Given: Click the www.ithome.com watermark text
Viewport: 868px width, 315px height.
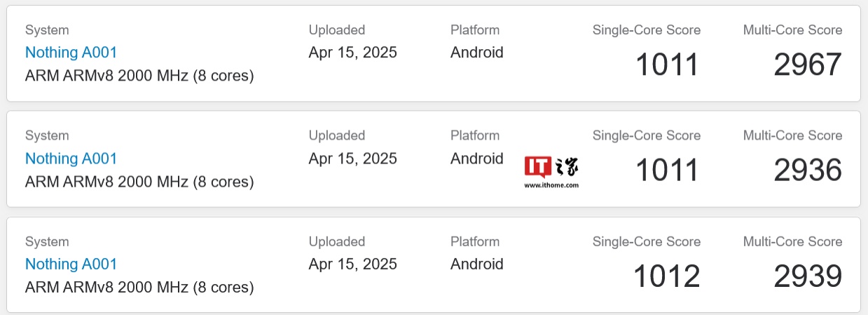Looking at the screenshot, I should click(x=551, y=185).
